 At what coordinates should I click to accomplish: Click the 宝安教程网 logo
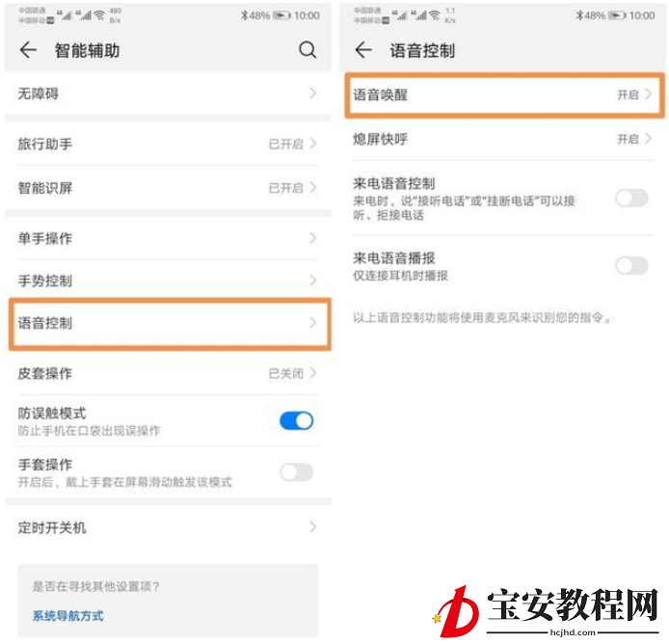(x=546, y=610)
